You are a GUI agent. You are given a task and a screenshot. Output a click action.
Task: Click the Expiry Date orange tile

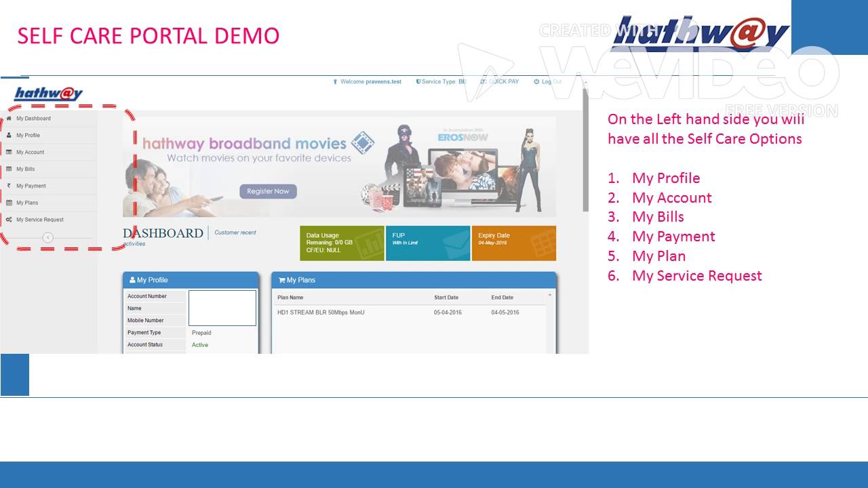(x=513, y=243)
